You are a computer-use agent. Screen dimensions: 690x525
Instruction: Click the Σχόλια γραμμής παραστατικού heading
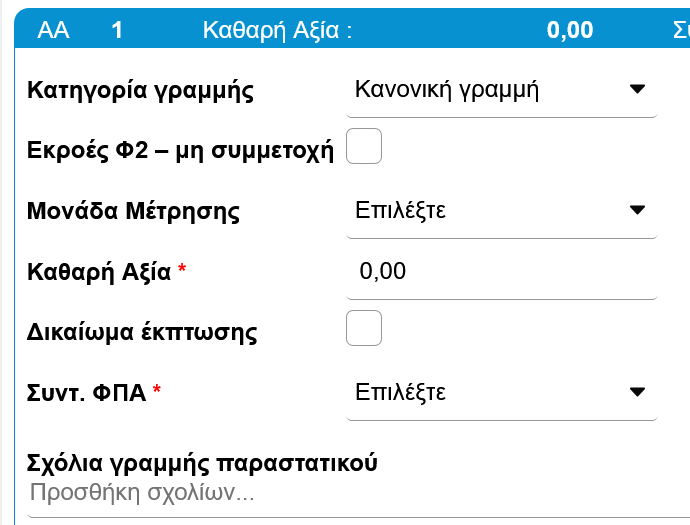point(204,464)
